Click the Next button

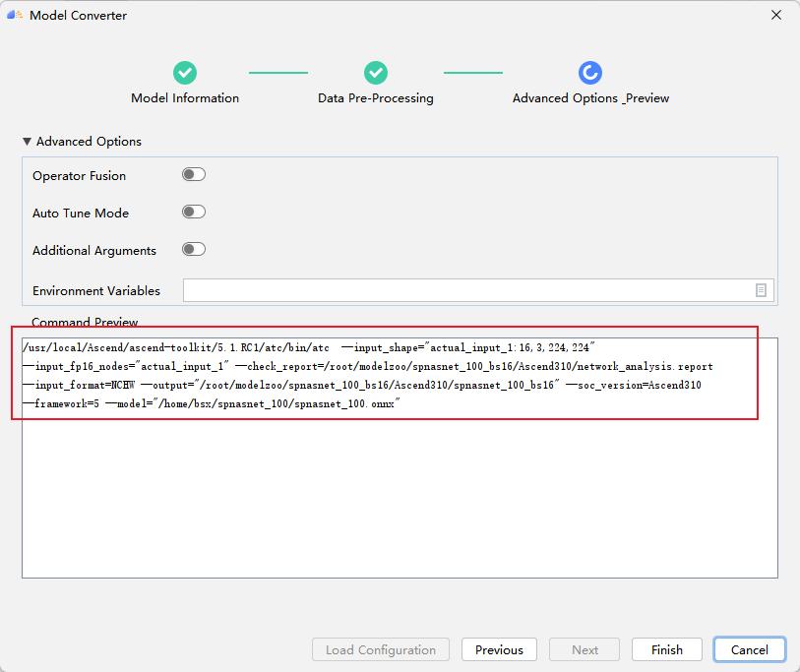tap(585, 649)
